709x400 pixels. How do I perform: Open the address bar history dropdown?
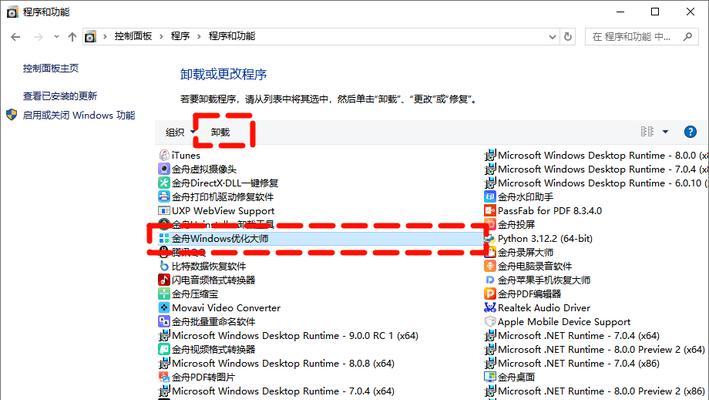click(552, 37)
